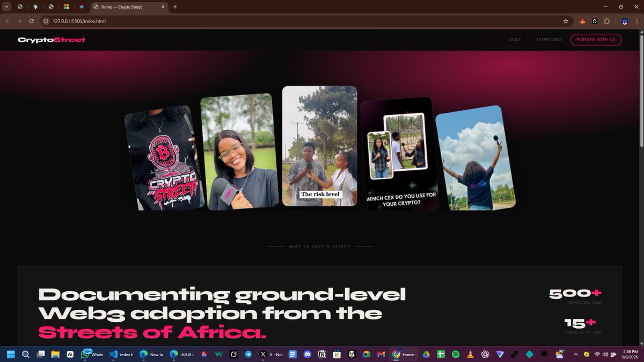Open the volume control in system tray
The image size is (644, 362).
pyautogui.click(x=605, y=354)
